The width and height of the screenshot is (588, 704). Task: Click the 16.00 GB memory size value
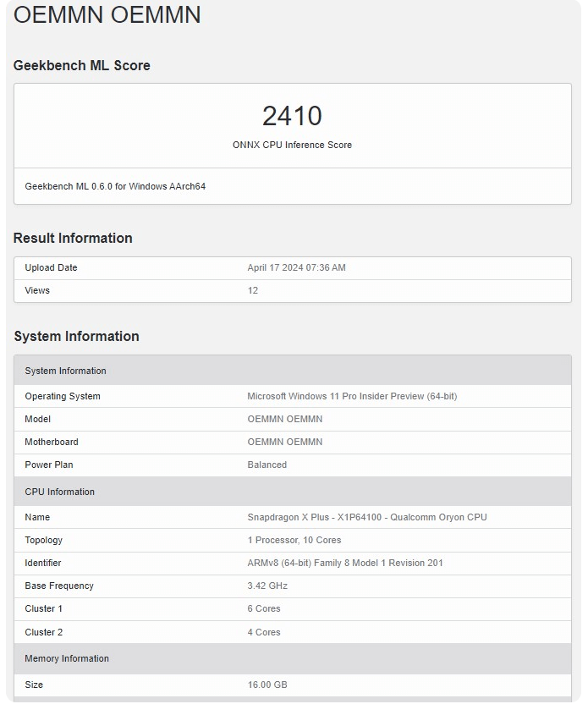point(267,685)
